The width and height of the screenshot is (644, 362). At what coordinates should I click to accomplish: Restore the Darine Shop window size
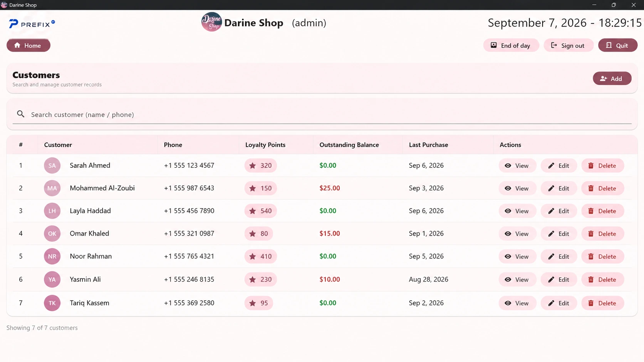click(x=614, y=5)
